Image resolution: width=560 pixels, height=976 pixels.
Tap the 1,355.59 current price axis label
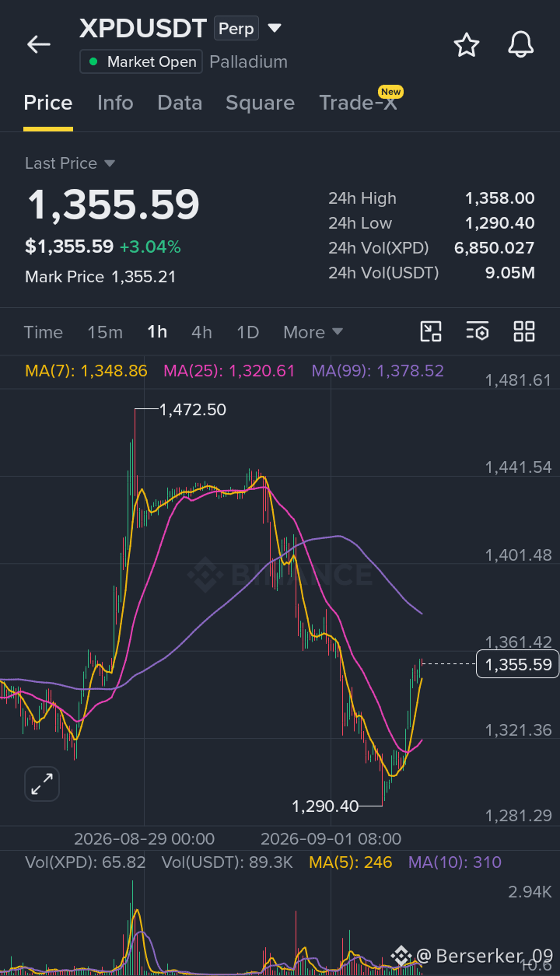[x=518, y=664]
